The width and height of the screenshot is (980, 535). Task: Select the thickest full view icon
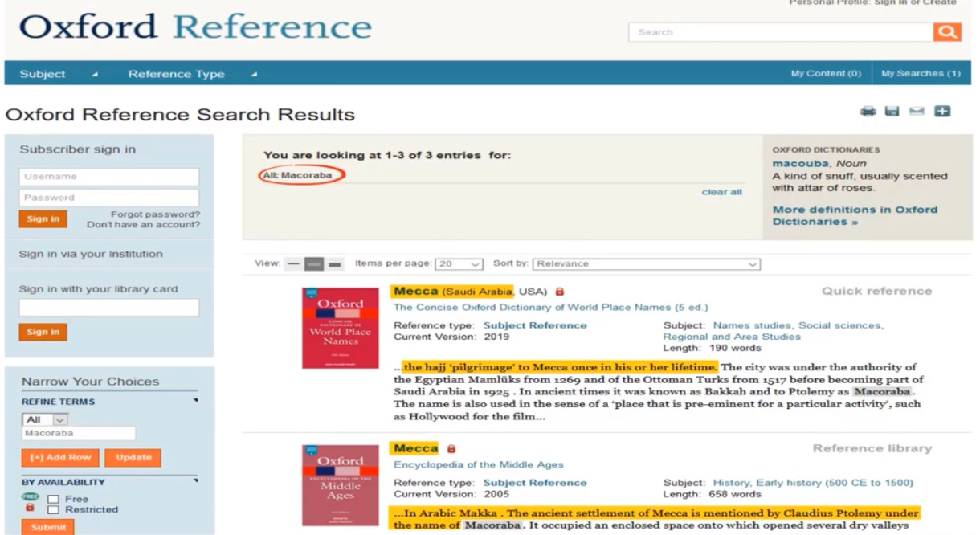335,264
